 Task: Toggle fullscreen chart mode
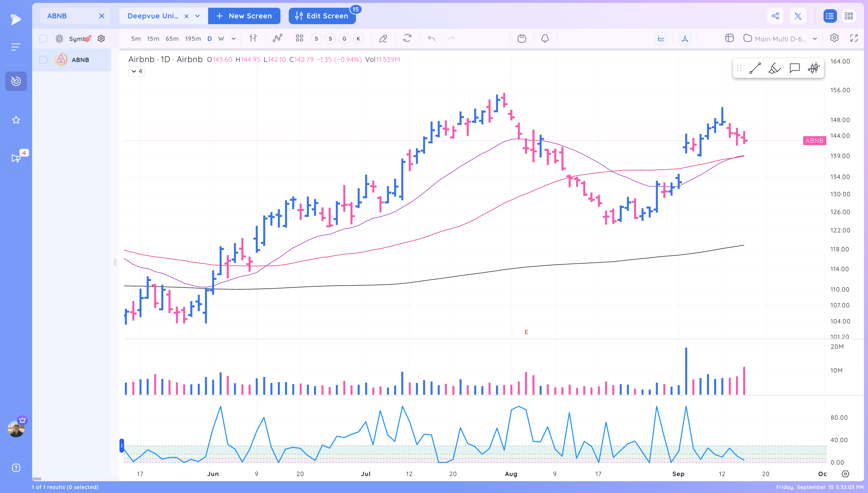tap(854, 38)
